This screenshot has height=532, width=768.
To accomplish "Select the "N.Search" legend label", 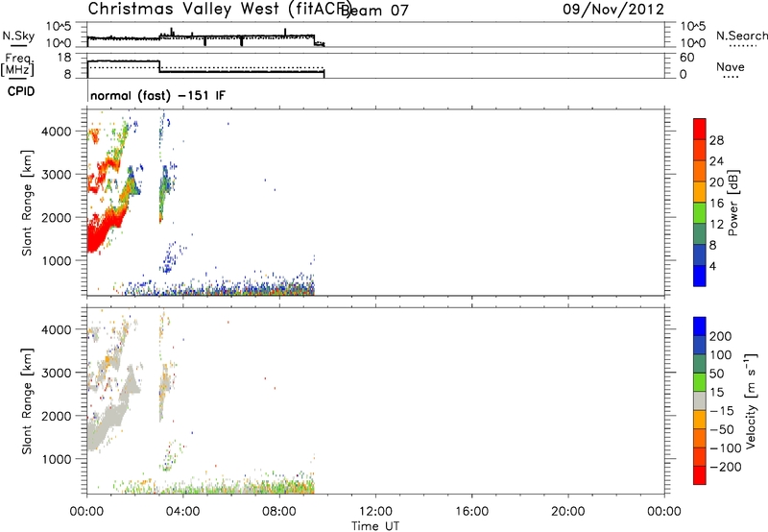I will pos(741,36).
